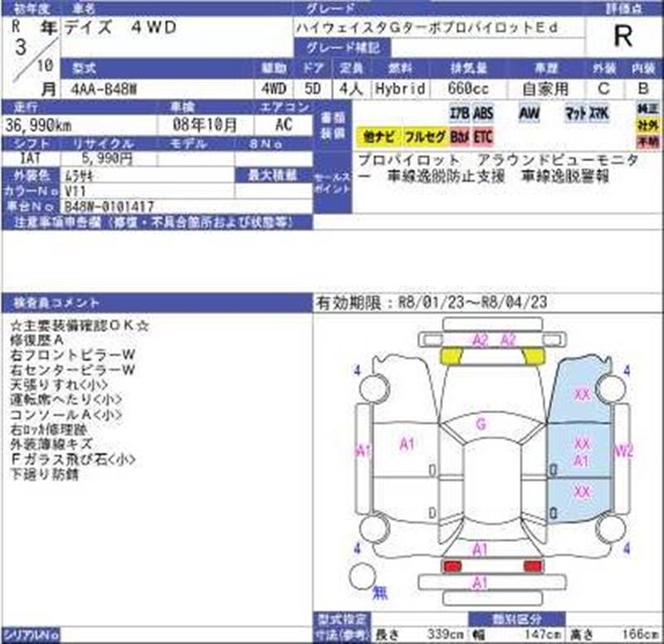Click the red 不明 legend chip
The image size is (664, 644).
click(648, 141)
